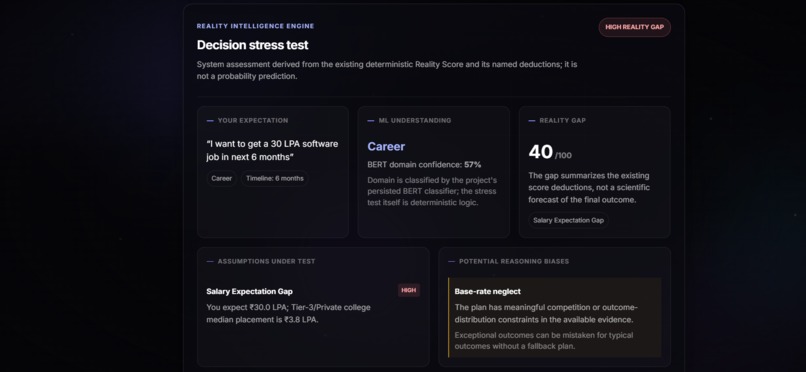Click the 40 /100 reality gap score
Screen dimensions: 806x372
click(x=549, y=153)
